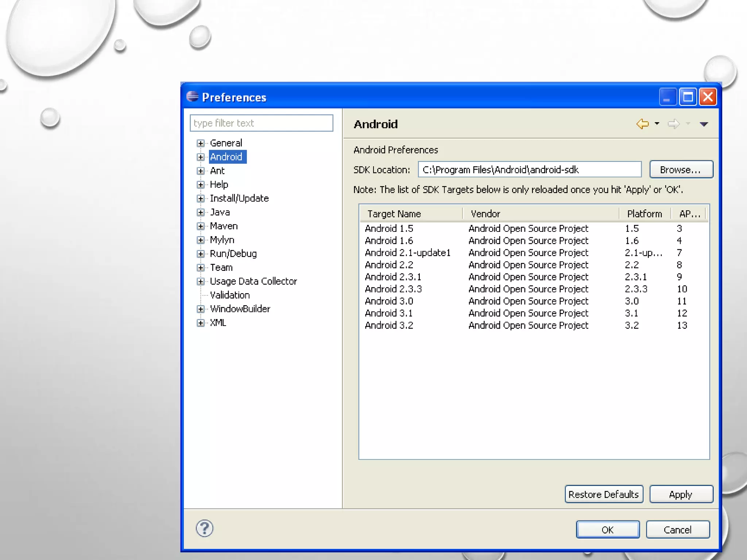
Task: Sort by Platform column header
Action: [x=645, y=214]
